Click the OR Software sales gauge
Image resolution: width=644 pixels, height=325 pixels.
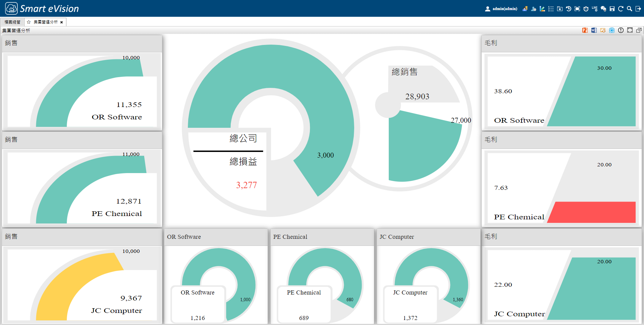click(x=82, y=91)
